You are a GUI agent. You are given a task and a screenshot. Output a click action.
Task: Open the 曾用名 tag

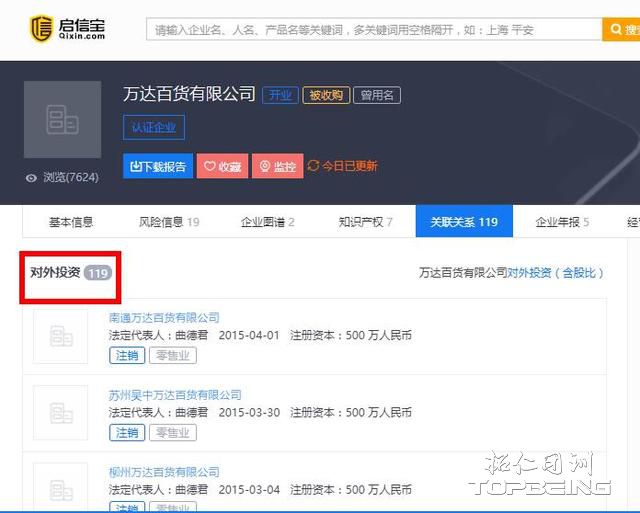click(x=377, y=95)
